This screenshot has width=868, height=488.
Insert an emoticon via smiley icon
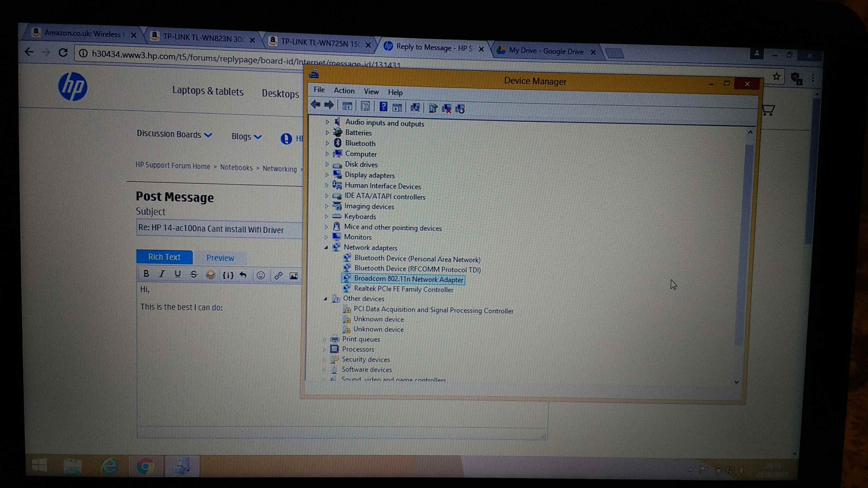260,275
